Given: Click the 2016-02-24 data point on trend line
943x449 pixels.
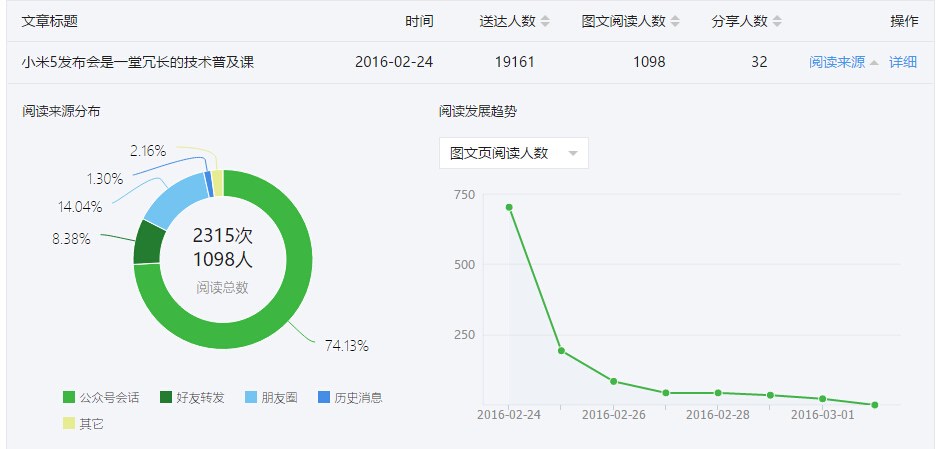Looking at the screenshot, I should (509, 207).
